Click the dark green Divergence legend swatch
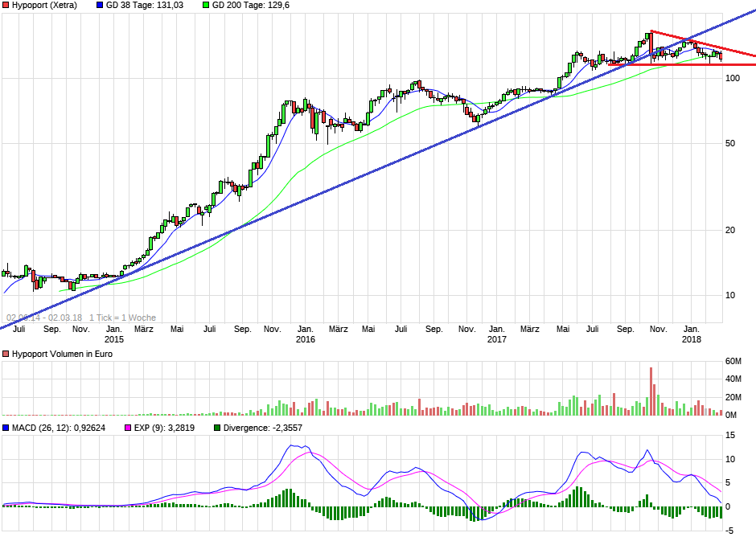The height and width of the screenshot is (537, 756). click(x=217, y=428)
